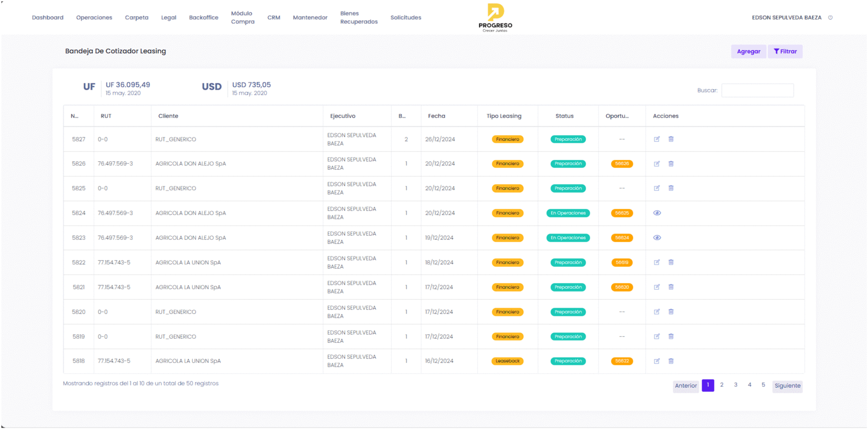This screenshot has width=868, height=429.
Task: Go to Anterior page
Action: [686, 386]
